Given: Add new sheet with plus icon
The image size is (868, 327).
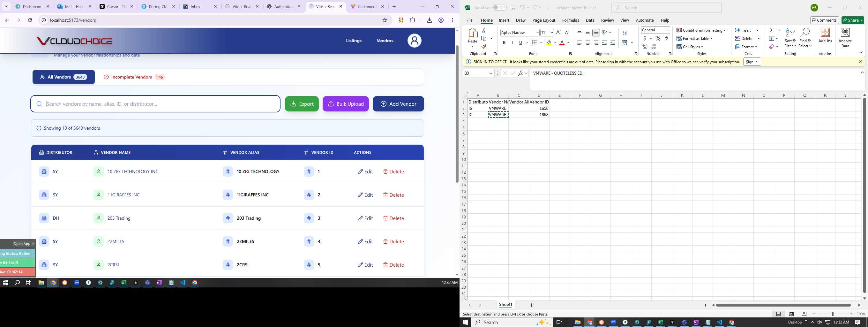Looking at the screenshot, I should pyautogui.click(x=531, y=305).
